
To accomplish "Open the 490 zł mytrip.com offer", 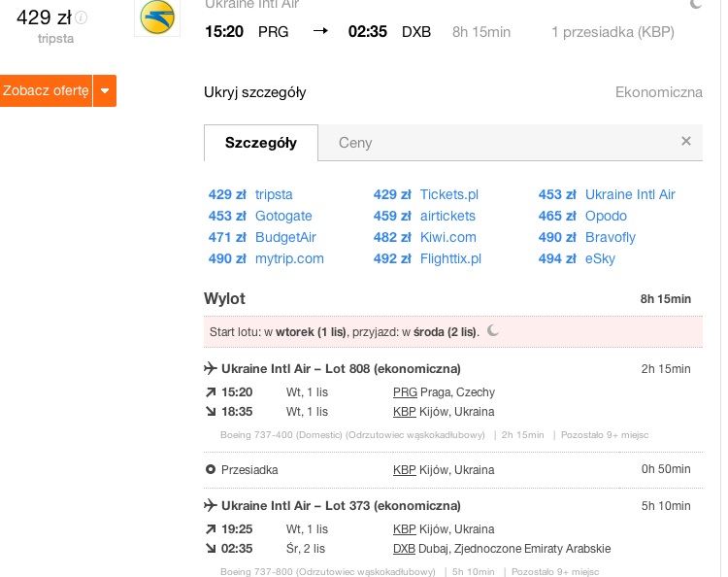I will pyautogui.click(x=266, y=258).
